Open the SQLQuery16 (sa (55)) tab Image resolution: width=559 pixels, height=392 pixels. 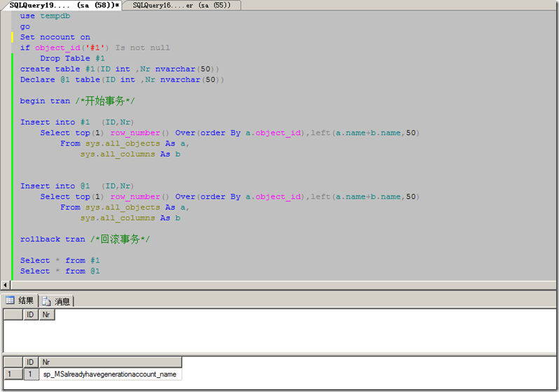tap(182, 5)
